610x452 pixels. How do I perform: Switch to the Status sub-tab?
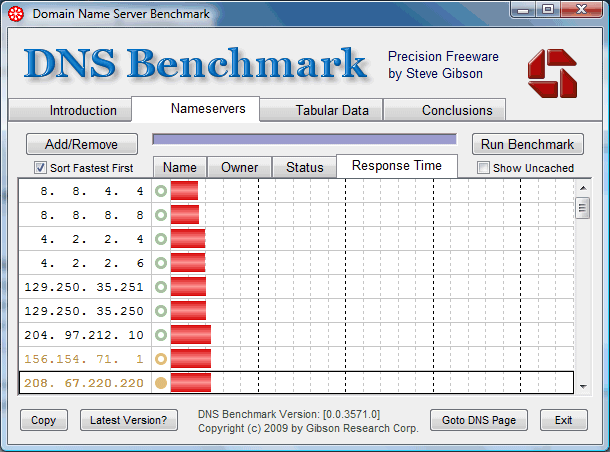click(305, 167)
